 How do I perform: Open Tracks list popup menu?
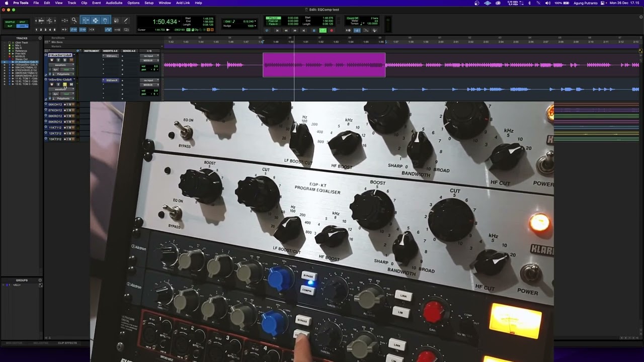[40, 38]
